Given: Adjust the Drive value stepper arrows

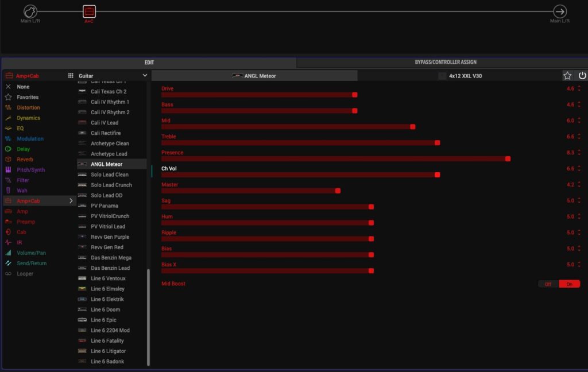Looking at the screenshot, I should (x=579, y=88).
